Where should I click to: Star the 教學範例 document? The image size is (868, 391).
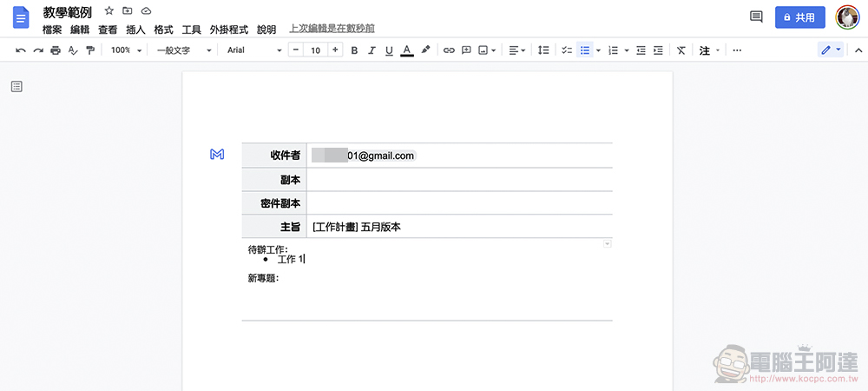(x=109, y=11)
